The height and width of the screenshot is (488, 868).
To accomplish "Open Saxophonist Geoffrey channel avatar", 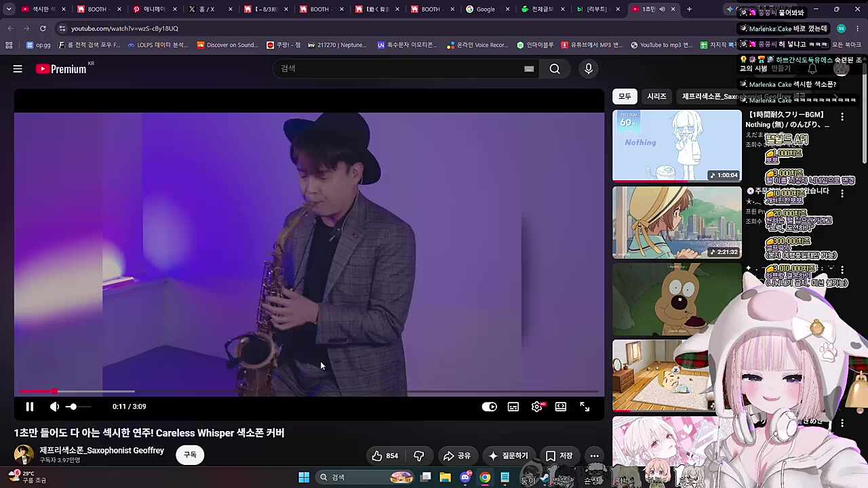I will (x=24, y=455).
